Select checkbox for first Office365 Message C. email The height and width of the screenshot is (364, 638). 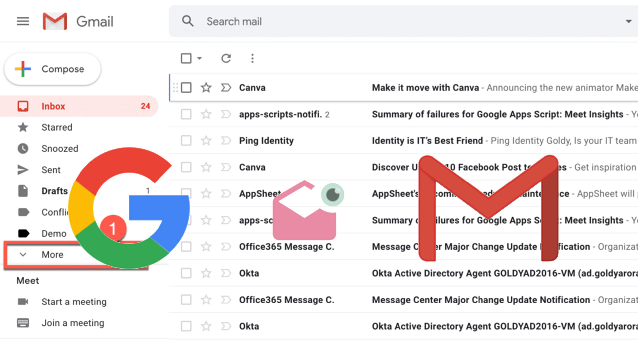click(186, 247)
